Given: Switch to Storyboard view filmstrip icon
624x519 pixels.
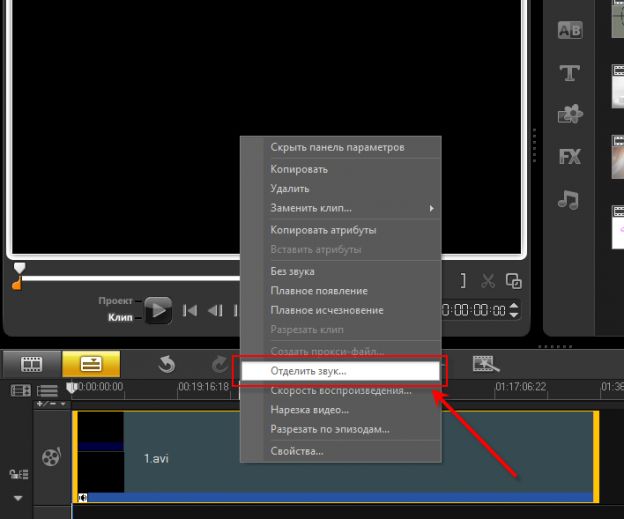Looking at the screenshot, I should tap(31, 364).
